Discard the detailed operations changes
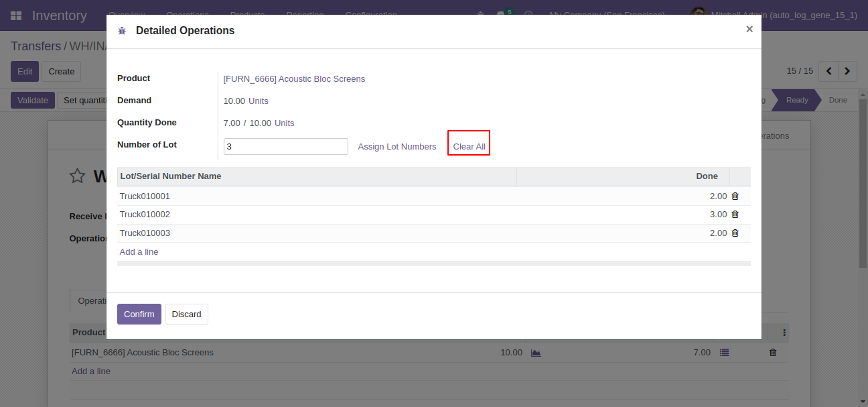This screenshot has width=868, height=407. pyautogui.click(x=187, y=314)
